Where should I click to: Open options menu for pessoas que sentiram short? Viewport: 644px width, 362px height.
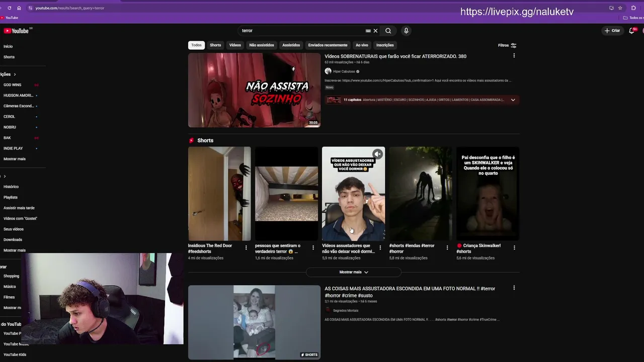click(x=313, y=247)
